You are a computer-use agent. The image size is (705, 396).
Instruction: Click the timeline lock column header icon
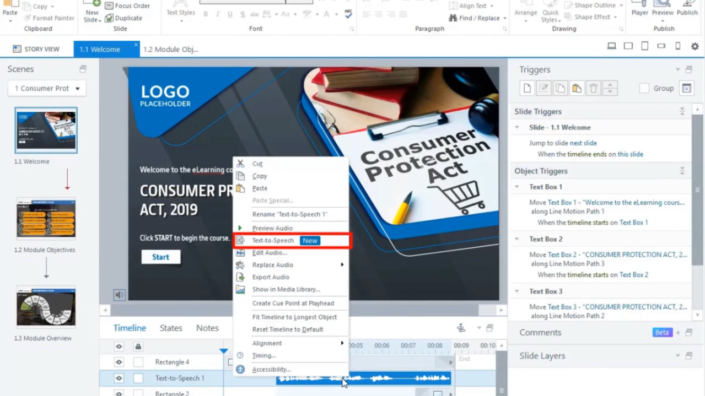tap(138, 346)
